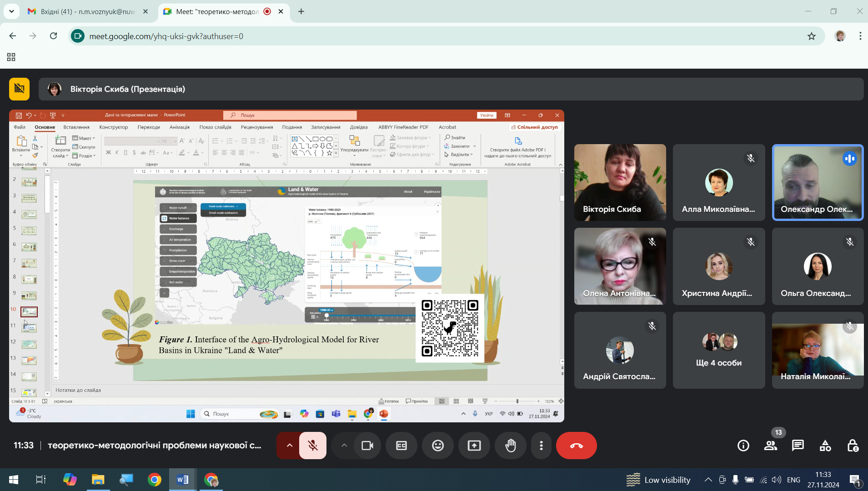Unmute the microphone in Meet
Image resolution: width=868 pixels, height=491 pixels.
(x=313, y=446)
